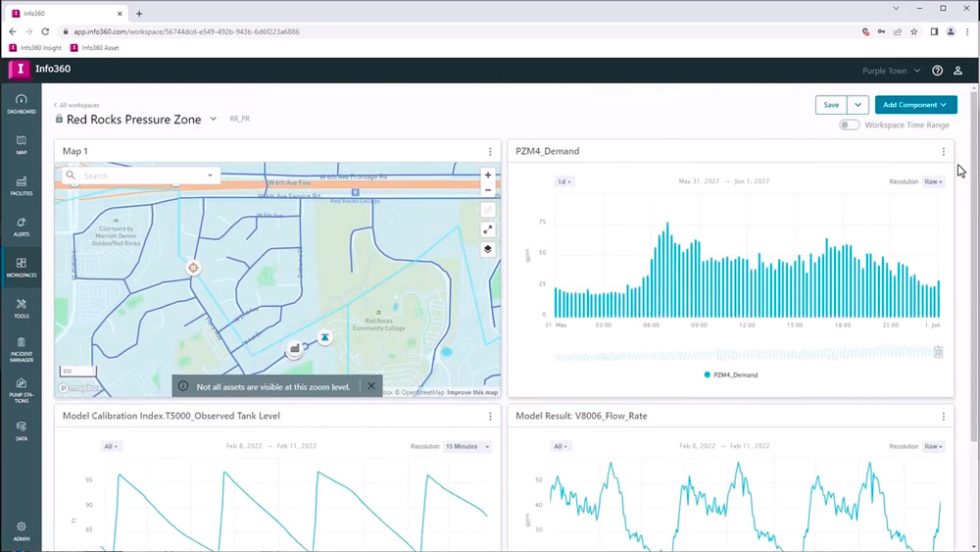Click the Info360 logo icon
Viewport: 980px width, 552px height.
[19, 69]
